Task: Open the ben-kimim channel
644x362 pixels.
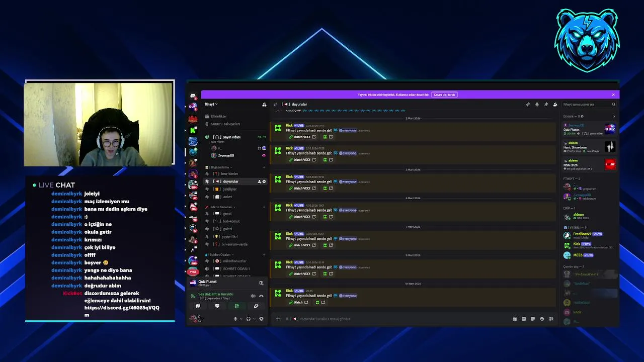Action: point(235,173)
